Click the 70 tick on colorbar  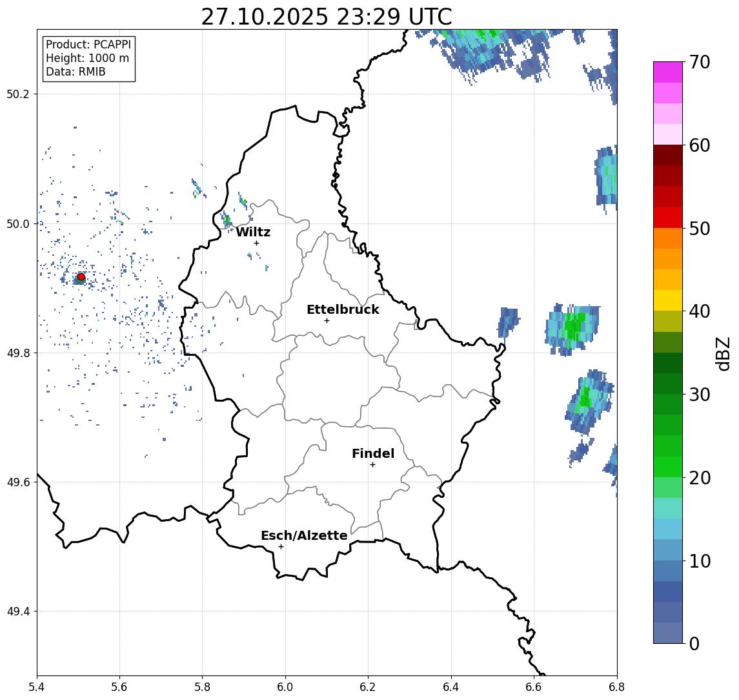tap(700, 62)
